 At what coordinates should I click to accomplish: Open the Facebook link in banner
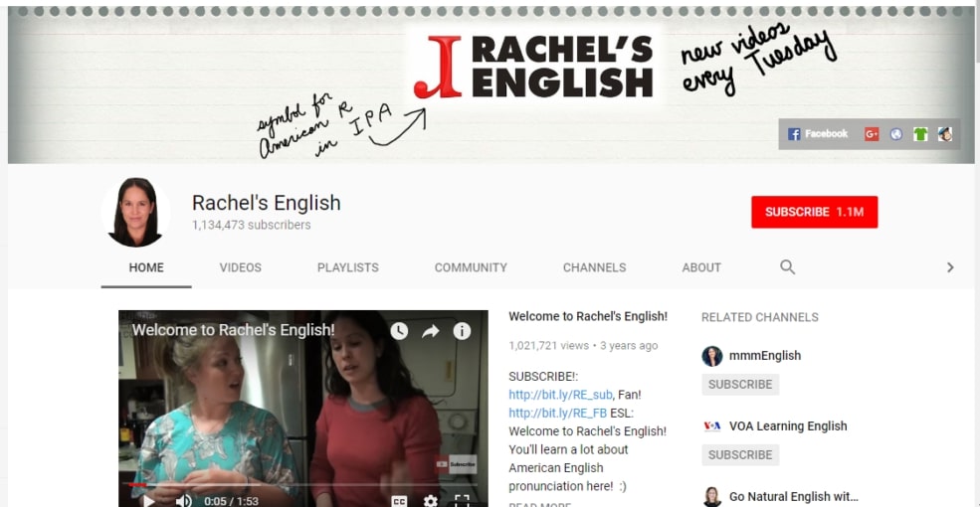818,133
